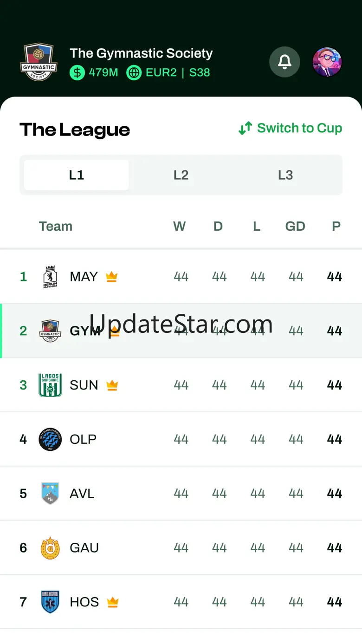Image resolution: width=362 pixels, height=644 pixels.
Task: Tap The Gymnastic Society club crest
Action: point(39,62)
